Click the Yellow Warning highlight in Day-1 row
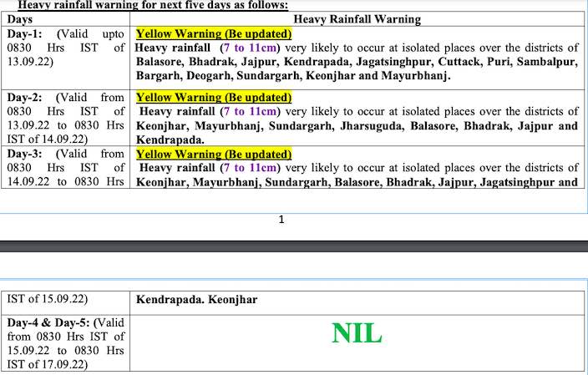 point(213,33)
